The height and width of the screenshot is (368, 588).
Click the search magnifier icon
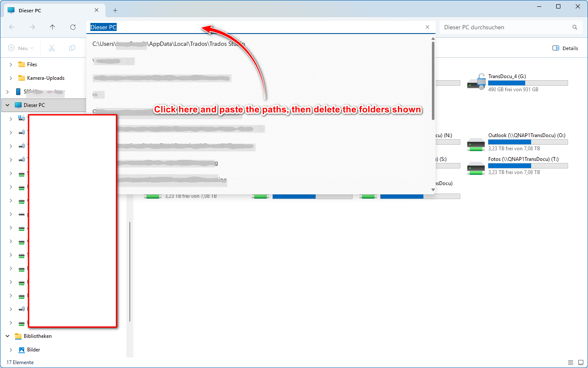575,27
